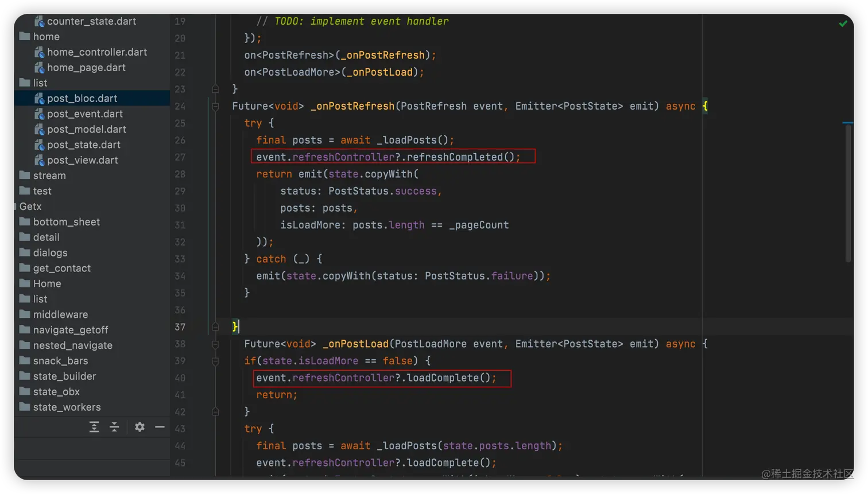The height and width of the screenshot is (494, 868).
Task: Click the TODO comment on line 19
Action: (x=352, y=21)
